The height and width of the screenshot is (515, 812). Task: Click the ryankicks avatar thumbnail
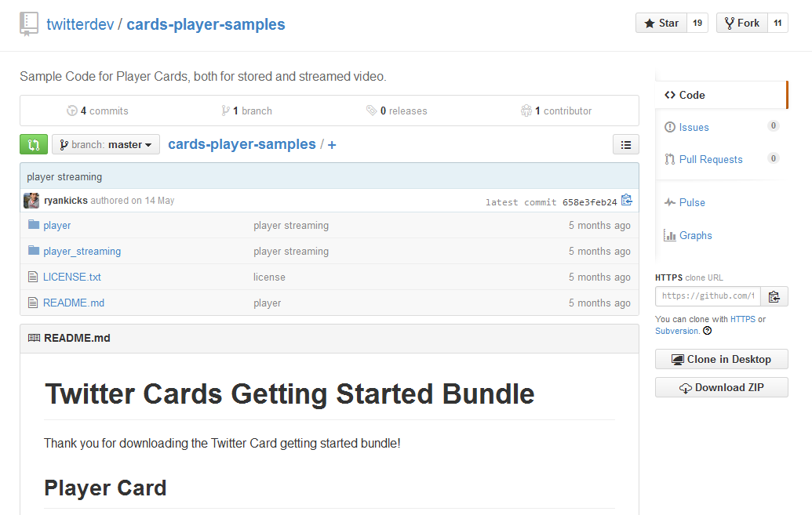(31, 201)
